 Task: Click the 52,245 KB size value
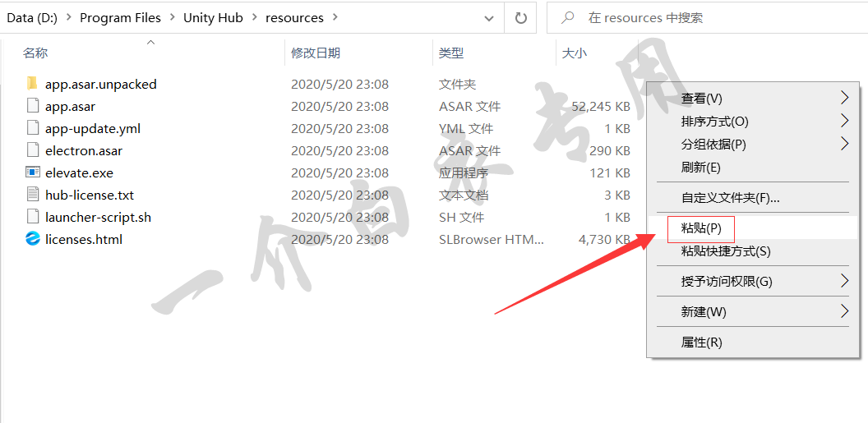[x=601, y=106]
